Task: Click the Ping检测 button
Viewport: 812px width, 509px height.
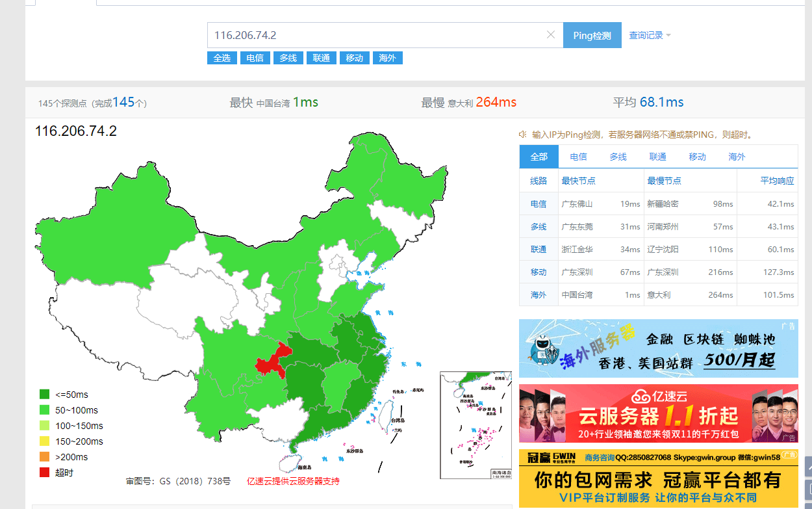Action: (x=592, y=34)
